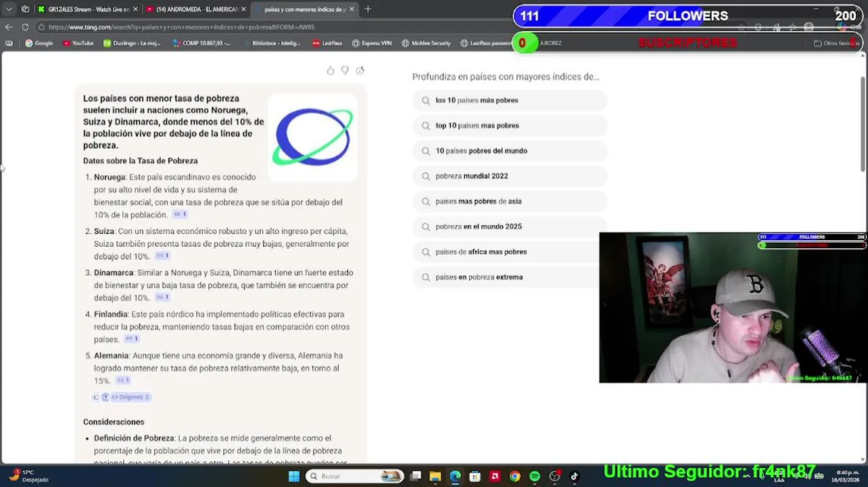Open the workspaces icon beside the tabs
The width and height of the screenshot is (868, 487).
coord(25,9)
